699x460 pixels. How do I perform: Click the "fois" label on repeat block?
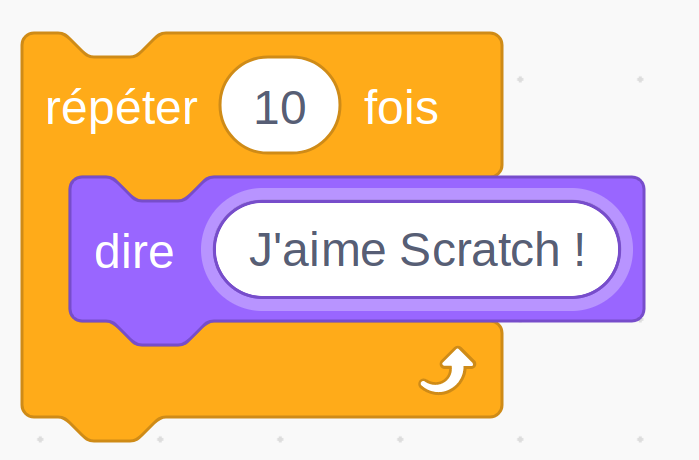coord(401,107)
